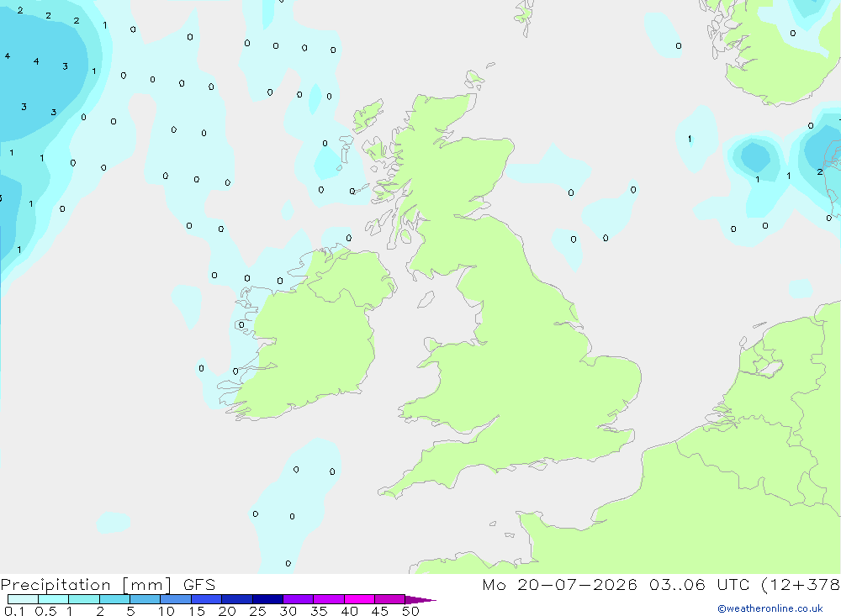Select the '50' legend scale label
Image resolution: width=841 pixels, height=616 pixels.
tap(410, 611)
